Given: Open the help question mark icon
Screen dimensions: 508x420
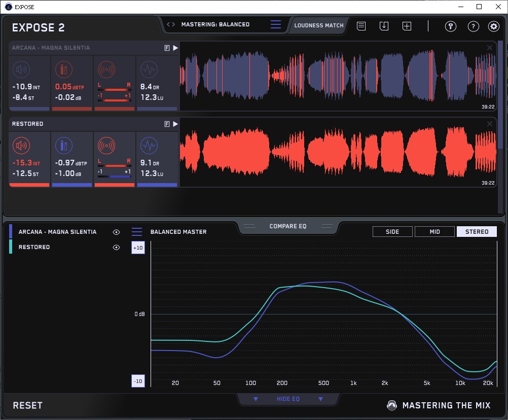Looking at the screenshot, I should point(474,26).
